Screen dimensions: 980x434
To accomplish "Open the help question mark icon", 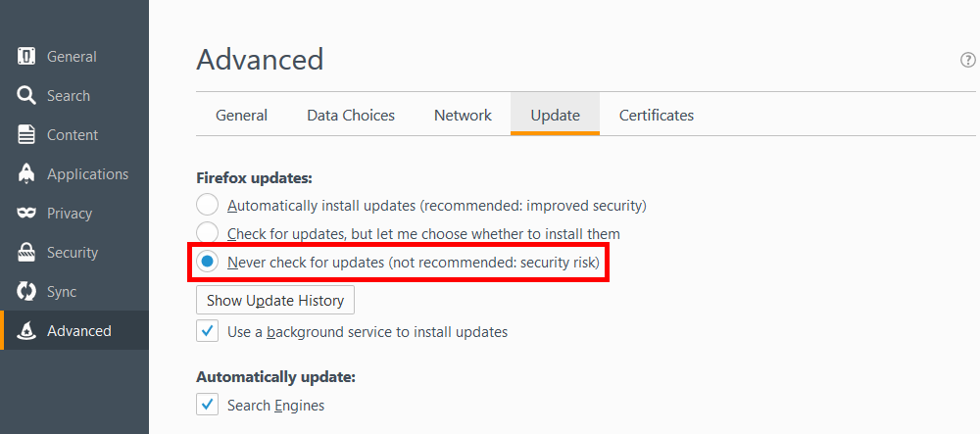I will pyautogui.click(x=967, y=61).
